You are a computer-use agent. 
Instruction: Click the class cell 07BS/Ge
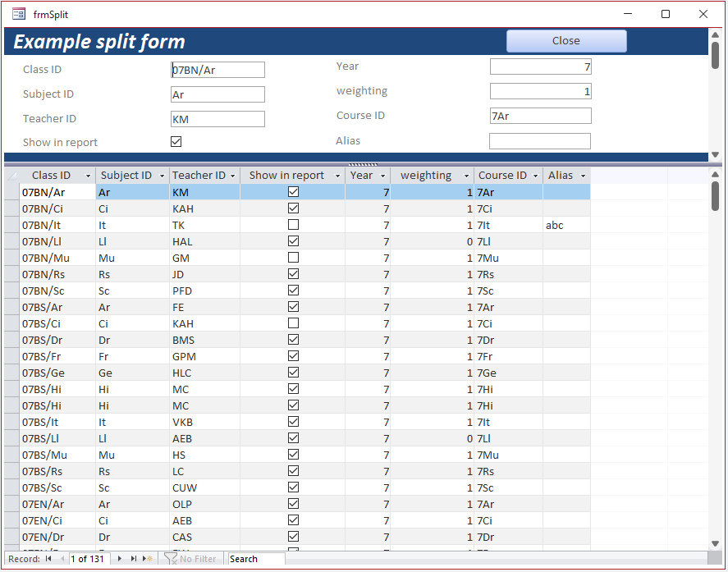click(57, 373)
